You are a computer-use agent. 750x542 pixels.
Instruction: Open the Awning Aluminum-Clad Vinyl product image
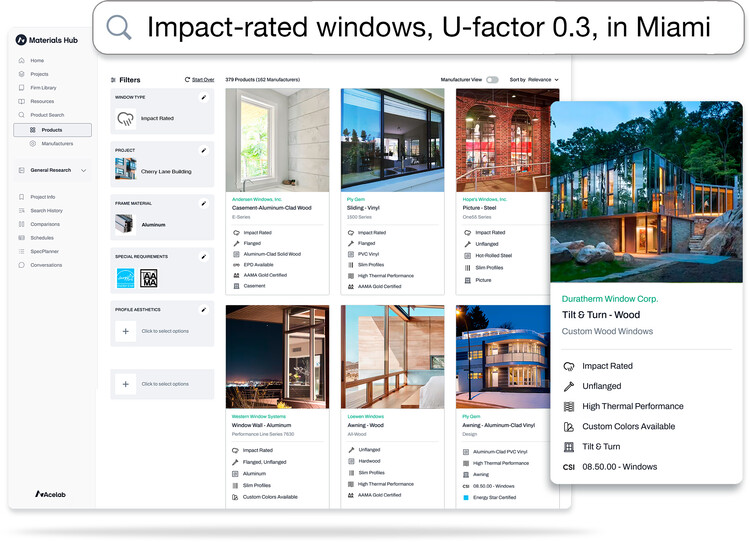pyautogui.click(x=503, y=357)
